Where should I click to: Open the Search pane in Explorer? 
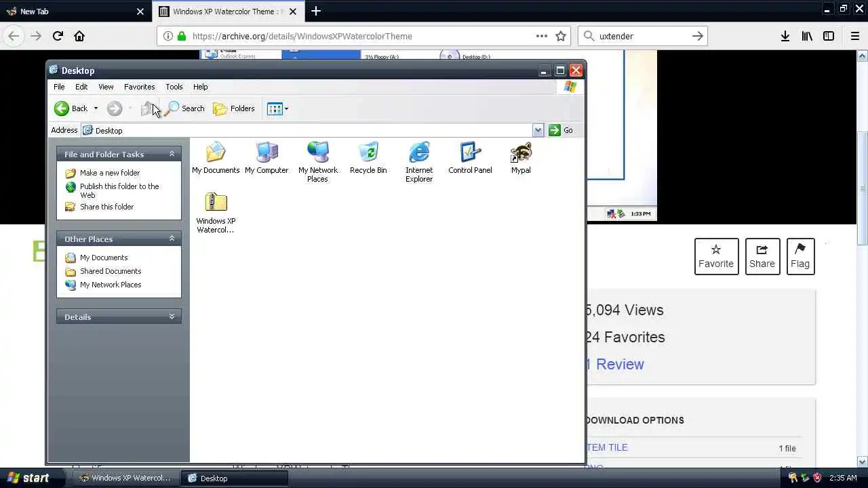[x=185, y=108]
